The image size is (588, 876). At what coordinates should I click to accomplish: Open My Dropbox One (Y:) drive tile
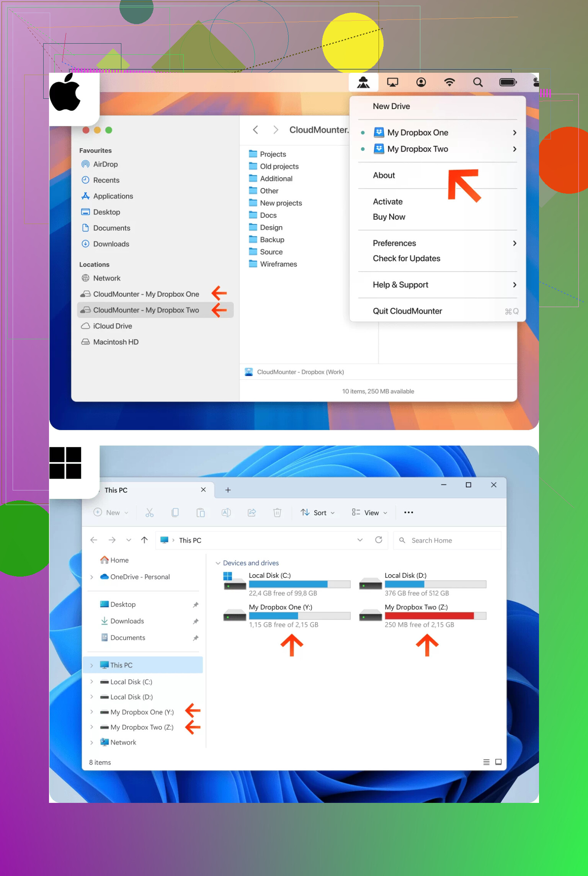point(287,616)
